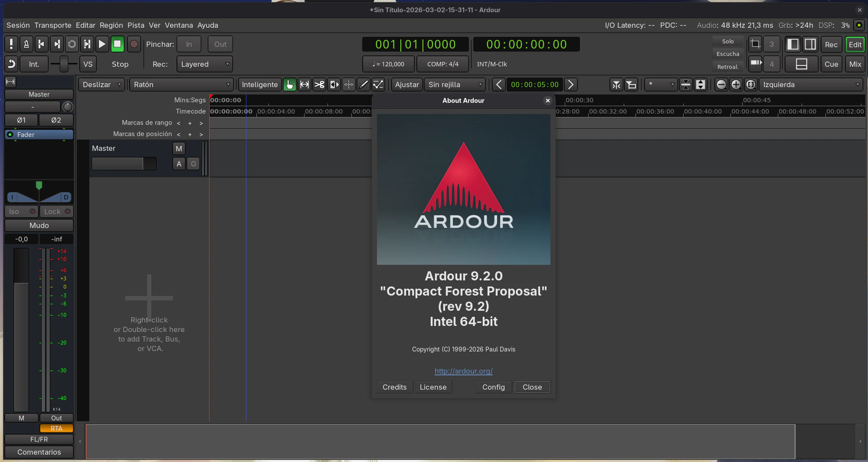This screenshot has height=462, width=868.
Task: Enable the Solo button
Action: [x=727, y=41]
